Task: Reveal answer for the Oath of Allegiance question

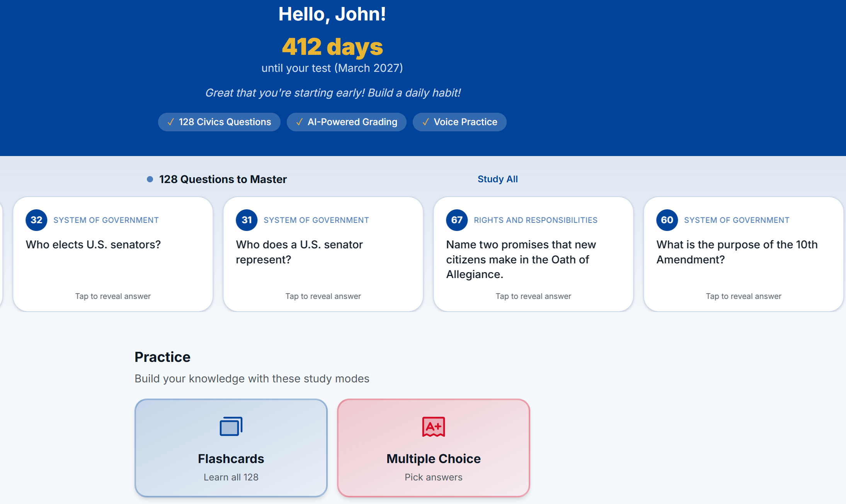Action: point(533,296)
